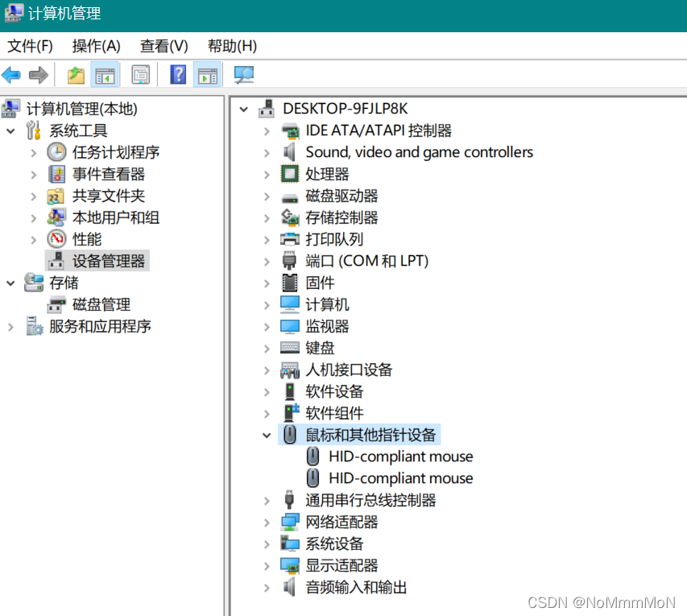This screenshot has width=687, height=616.
Task: Expand the 共享文件夹 node arrow
Action: [x=34, y=196]
